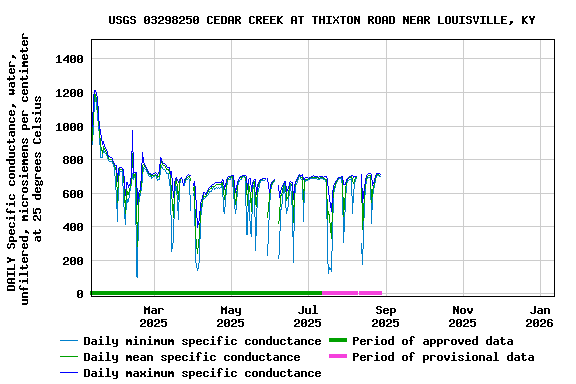Click the light-blue minimum legend line sample
Screen dimensions: 576x384
point(69,341)
